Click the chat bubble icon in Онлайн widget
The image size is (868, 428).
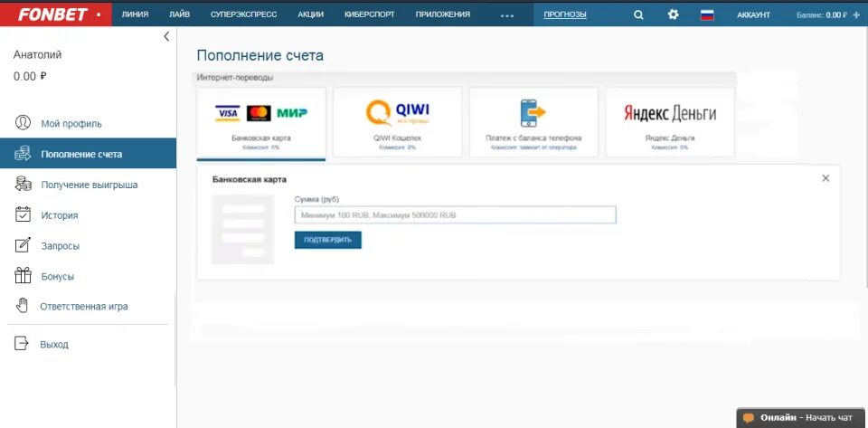(x=749, y=418)
